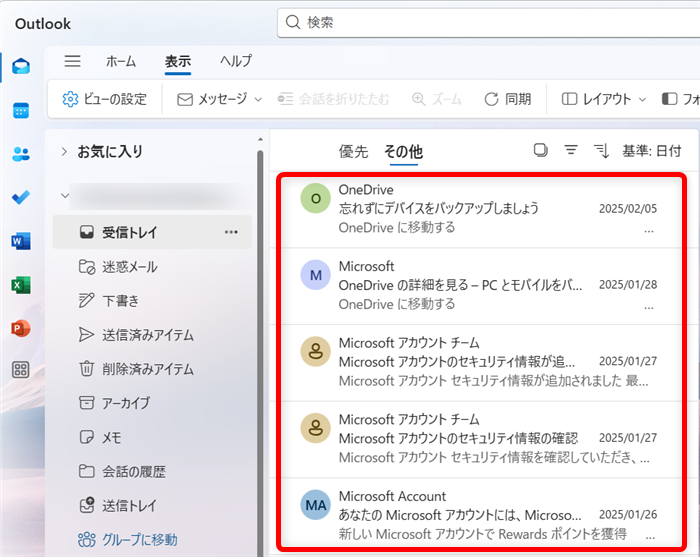This screenshot has width=700, height=557.
Task: Open the メッセージ dropdown
Action: point(220,99)
